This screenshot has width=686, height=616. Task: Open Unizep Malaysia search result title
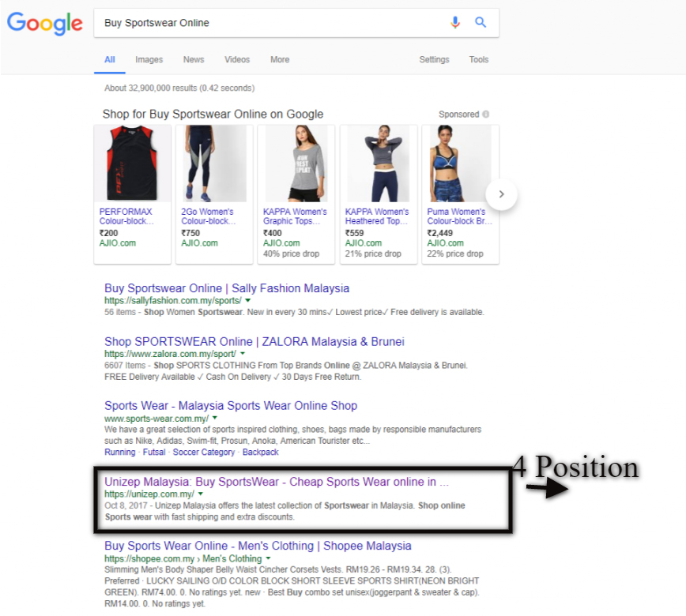coord(277,482)
